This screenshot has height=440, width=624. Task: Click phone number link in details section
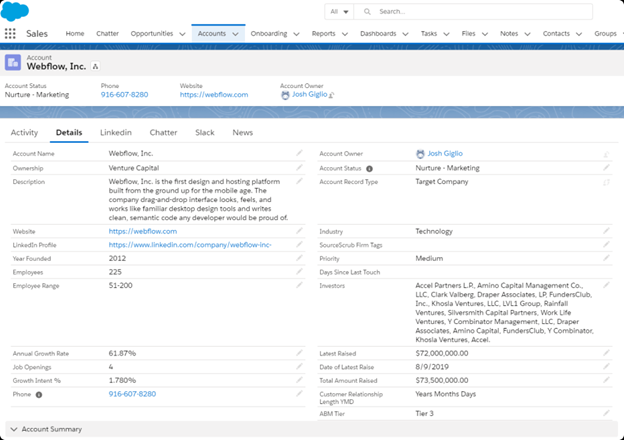[x=132, y=394]
